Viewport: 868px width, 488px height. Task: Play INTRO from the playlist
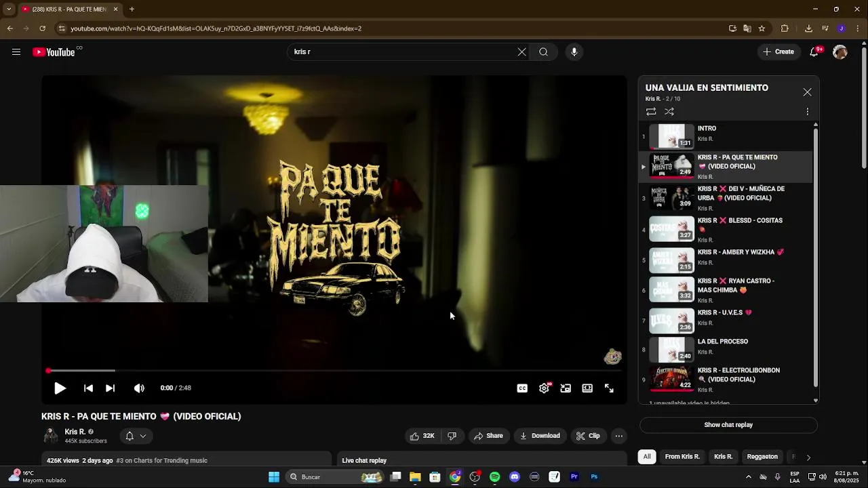point(726,136)
